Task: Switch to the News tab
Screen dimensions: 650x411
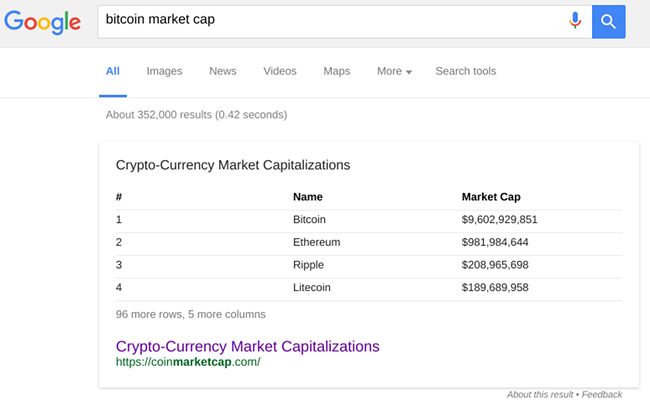Action: pyautogui.click(x=223, y=71)
